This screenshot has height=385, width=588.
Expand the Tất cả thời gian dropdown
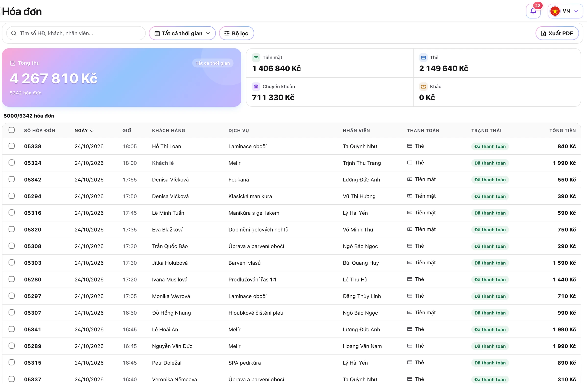(x=182, y=33)
